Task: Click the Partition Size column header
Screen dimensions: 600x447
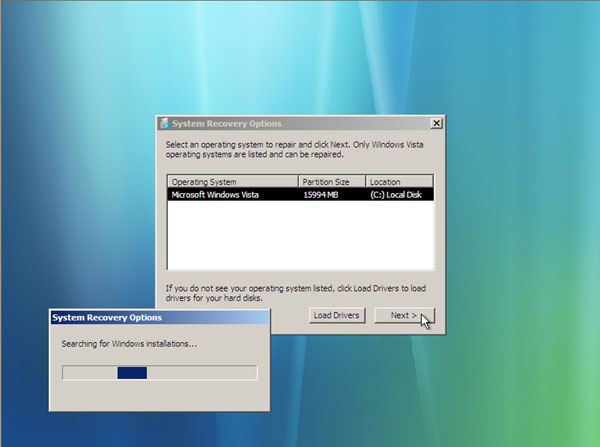Action: click(x=332, y=181)
